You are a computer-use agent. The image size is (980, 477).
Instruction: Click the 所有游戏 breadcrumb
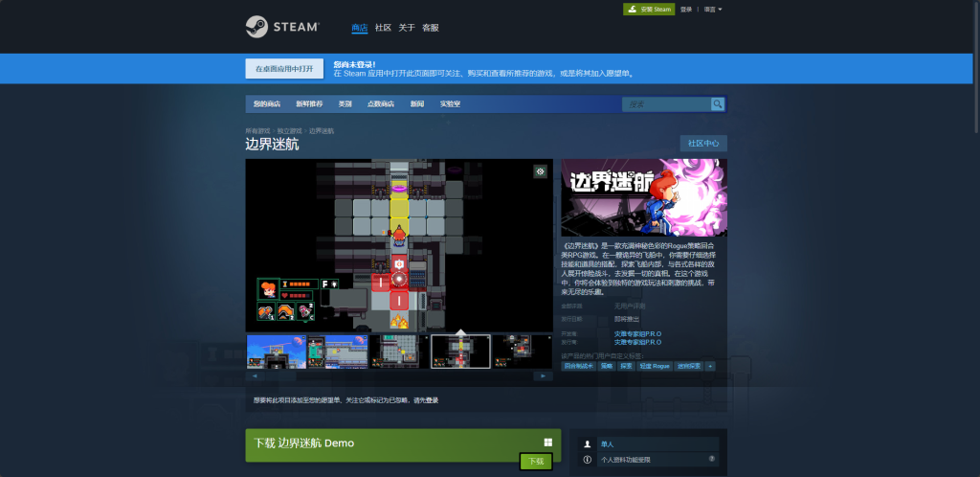point(257,131)
